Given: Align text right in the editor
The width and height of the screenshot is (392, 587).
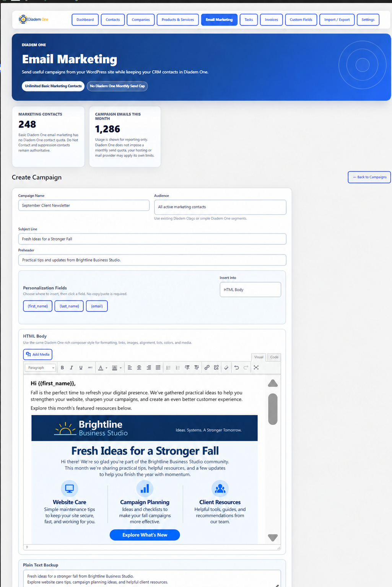Looking at the screenshot, I should 149,367.
